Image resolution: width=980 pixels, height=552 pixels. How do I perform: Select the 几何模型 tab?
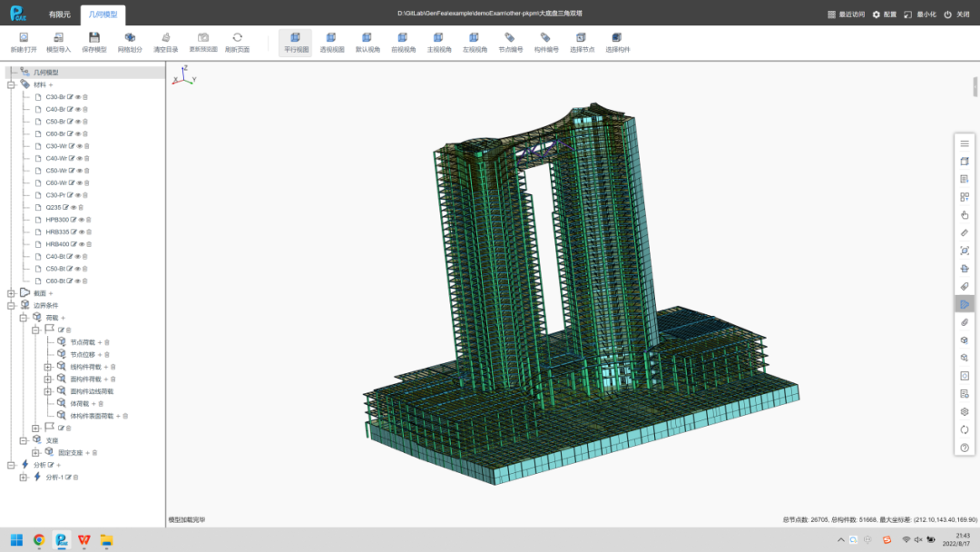pyautogui.click(x=103, y=15)
